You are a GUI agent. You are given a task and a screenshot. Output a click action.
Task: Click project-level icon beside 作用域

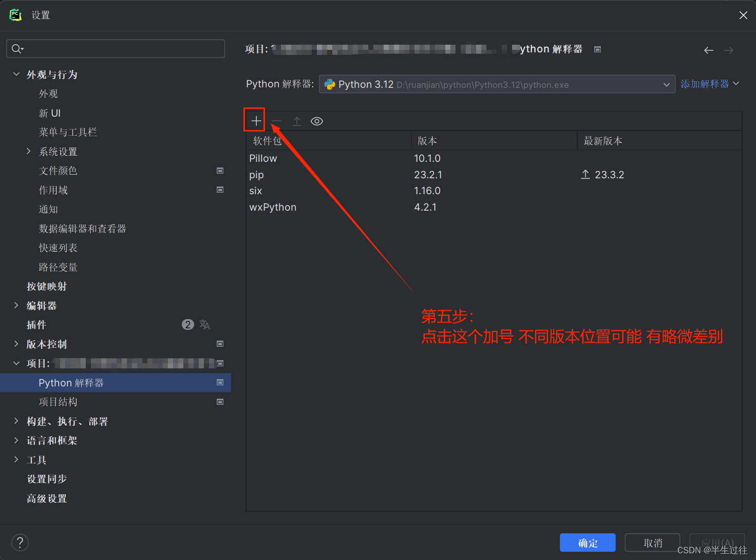tap(220, 190)
